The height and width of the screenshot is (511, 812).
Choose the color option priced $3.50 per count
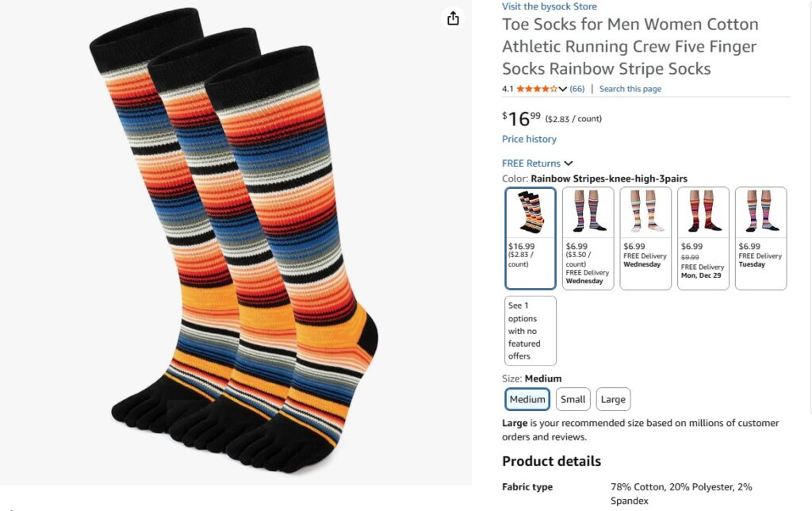coord(588,238)
